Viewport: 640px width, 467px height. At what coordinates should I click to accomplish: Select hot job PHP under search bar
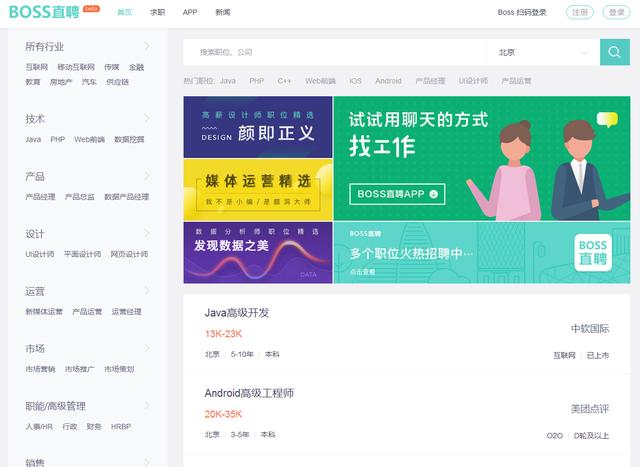257,81
